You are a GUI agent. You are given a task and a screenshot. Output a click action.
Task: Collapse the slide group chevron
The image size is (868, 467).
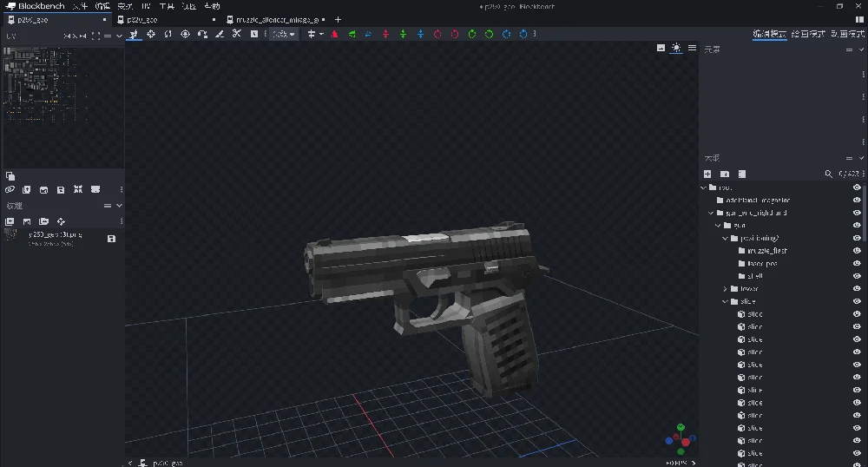click(x=725, y=301)
